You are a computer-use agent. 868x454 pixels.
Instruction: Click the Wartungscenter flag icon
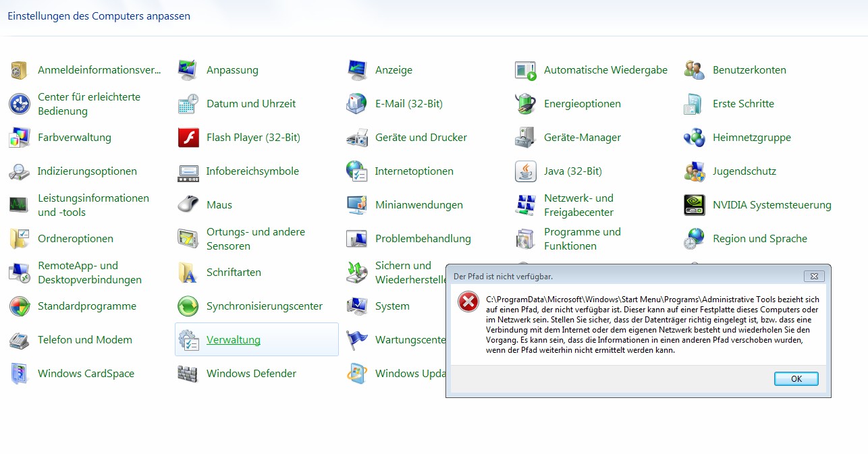356,339
